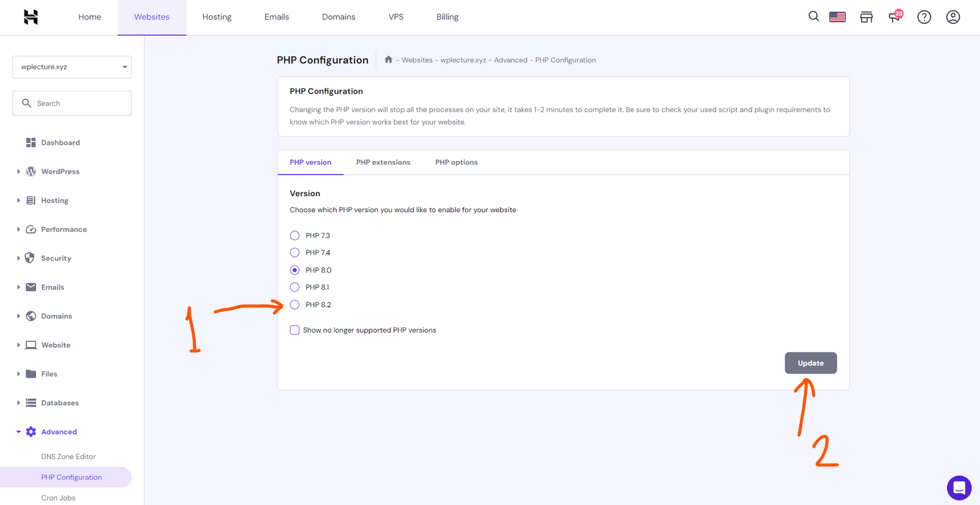Screen dimensions: 980x505
Task: Expand the Hosting sidebar section arrow
Action: [18, 200]
